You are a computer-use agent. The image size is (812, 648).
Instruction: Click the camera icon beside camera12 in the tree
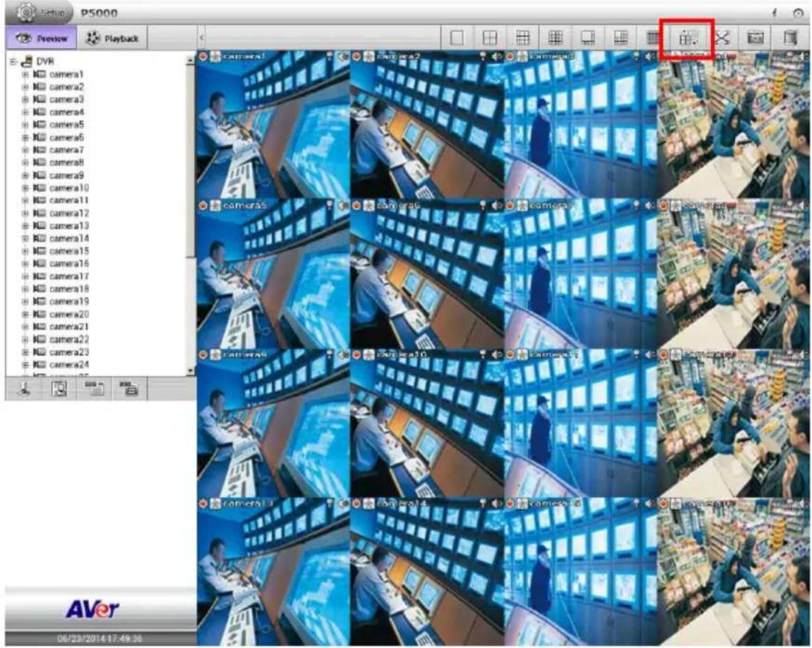pos(39,213)
